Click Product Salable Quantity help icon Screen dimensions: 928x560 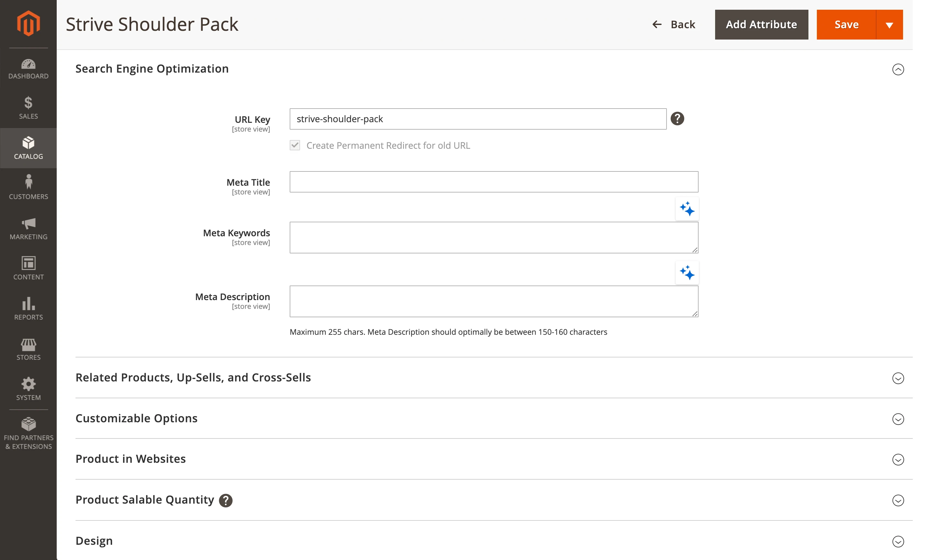click(x=226, y=500)
